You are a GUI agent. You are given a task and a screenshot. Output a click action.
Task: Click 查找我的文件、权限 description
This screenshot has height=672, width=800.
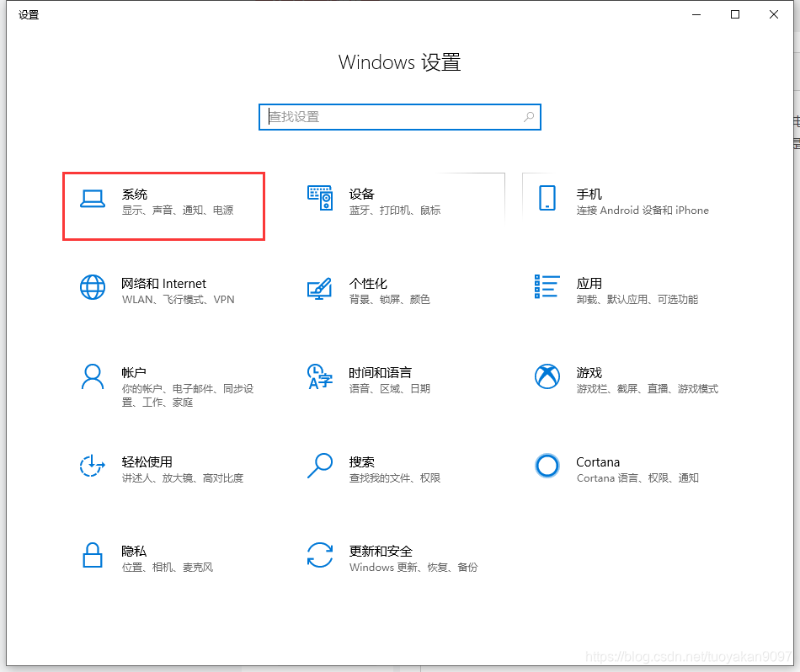click(x=395, y=478)
